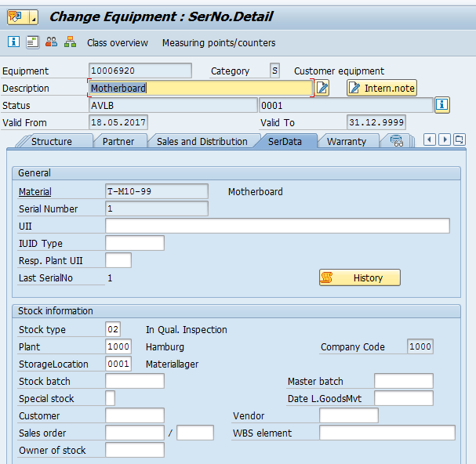Click the Resp. Plant UII field
Viewport: 476px width, 464px height.
[x=118, y=260]
